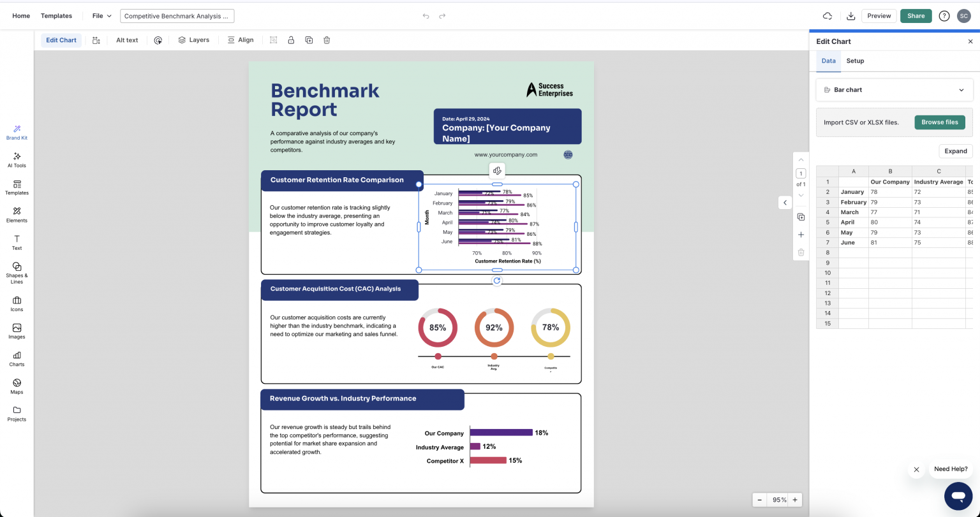Screen dimensions: 980x517
Task: Open the Templates menu item
Action: click(x=56, y=15)
